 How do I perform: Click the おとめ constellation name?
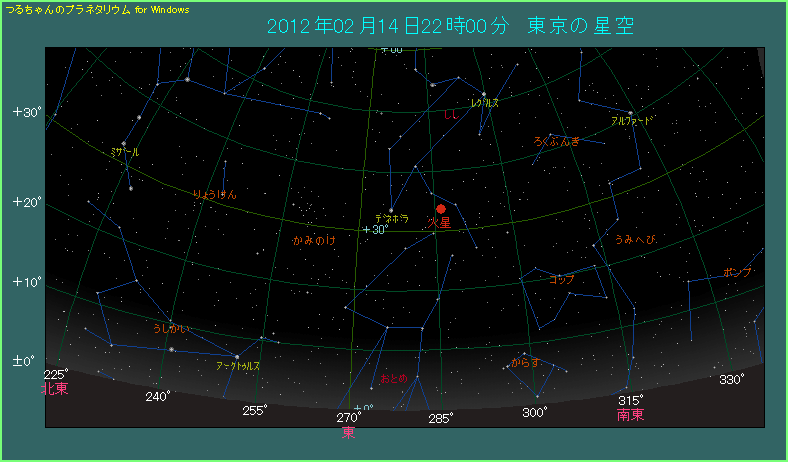395,379
